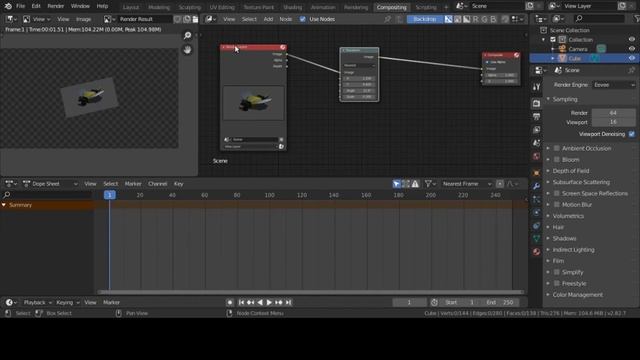
Task: Open the Output properties tab icon
Action: coord(536,117)
